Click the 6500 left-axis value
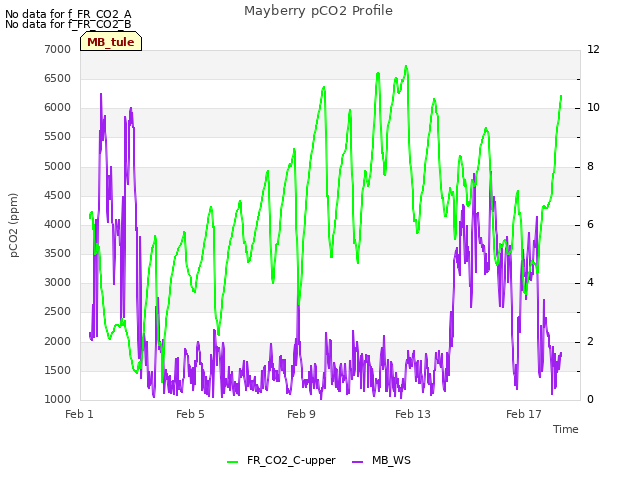 (58, 78)
